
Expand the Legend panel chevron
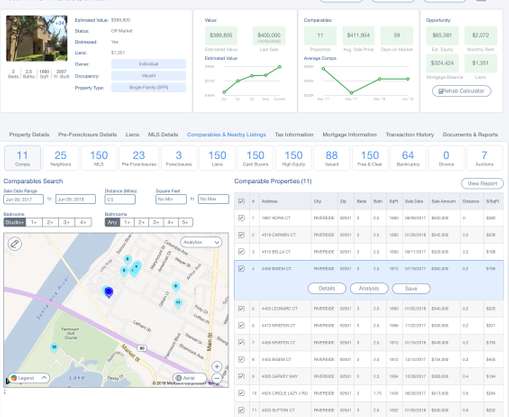point(44,378)
